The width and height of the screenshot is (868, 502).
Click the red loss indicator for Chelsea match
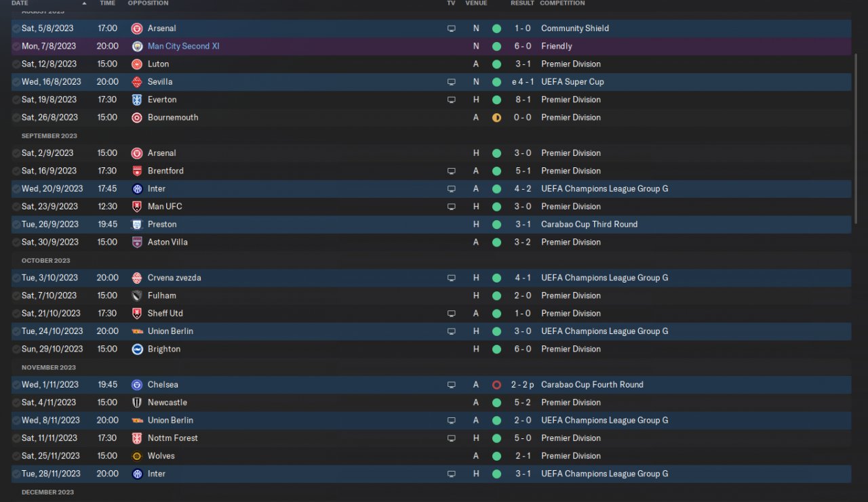pyautogui.click(x=496, y=385)
